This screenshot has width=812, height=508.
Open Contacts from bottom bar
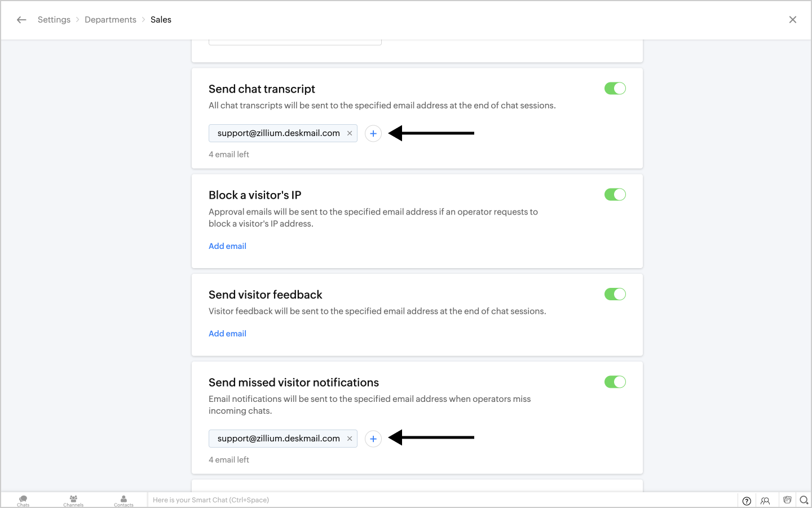click(x=123, y=500)
